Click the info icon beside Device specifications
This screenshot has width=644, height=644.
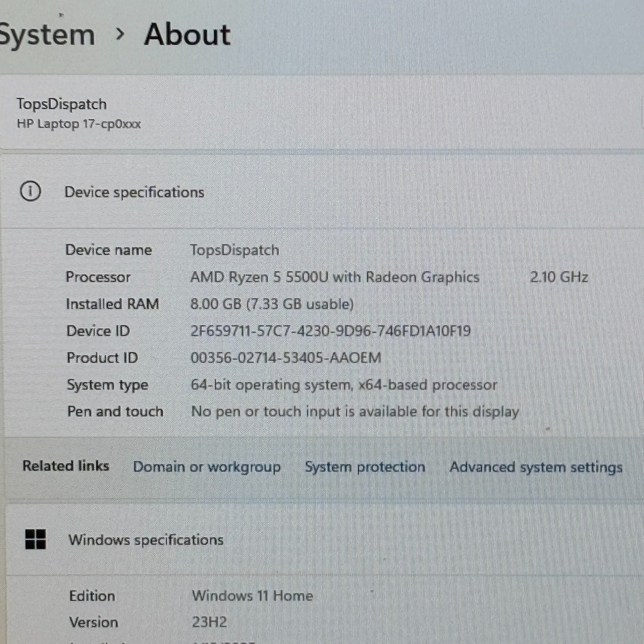[30, 191]
